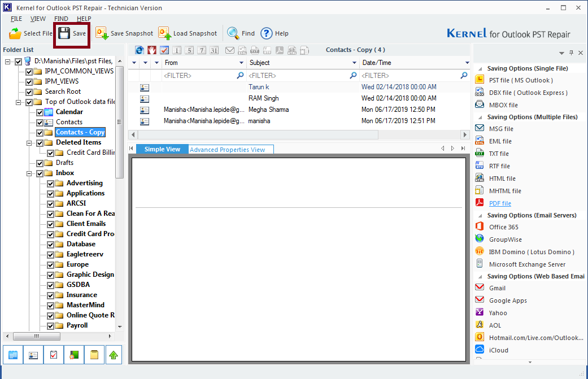Open the FILE menu
This screenshot has width=588, height=379.
tap(16, 19)
